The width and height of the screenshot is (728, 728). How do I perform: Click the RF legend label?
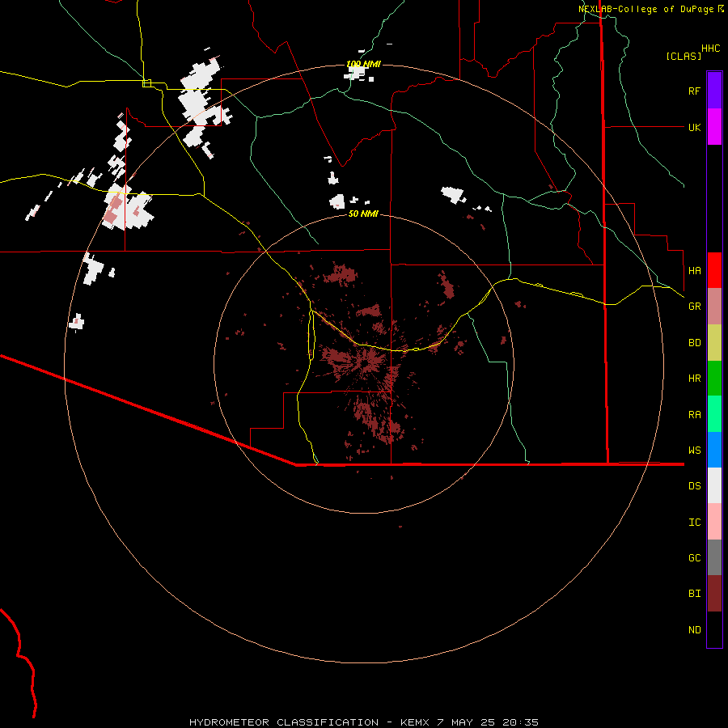tap(694, 91)
